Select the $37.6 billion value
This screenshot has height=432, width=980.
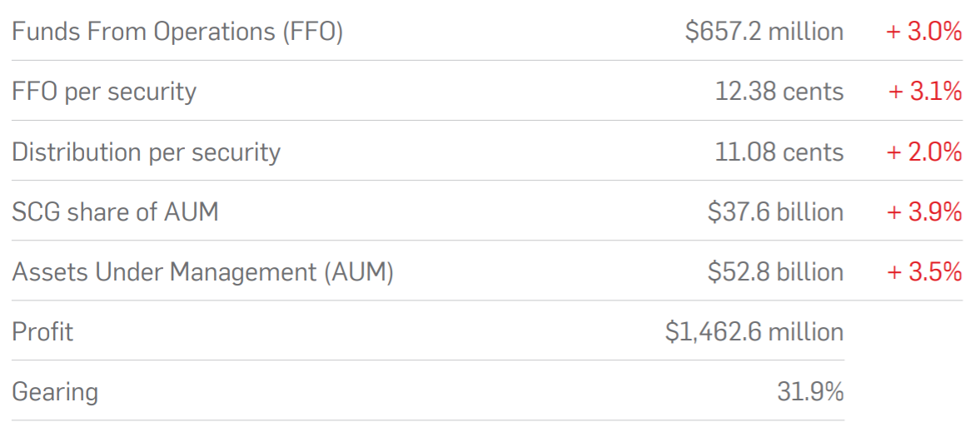click(776, 212)
